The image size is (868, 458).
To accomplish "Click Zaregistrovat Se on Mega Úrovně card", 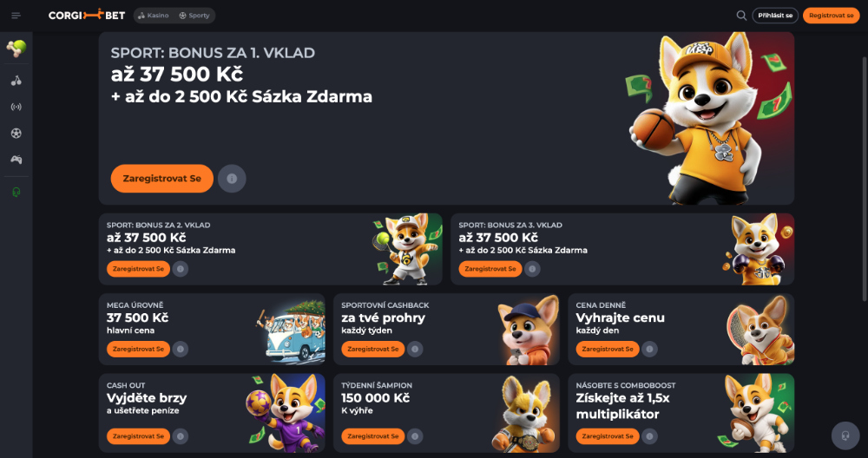I will [x=138, y=349].
